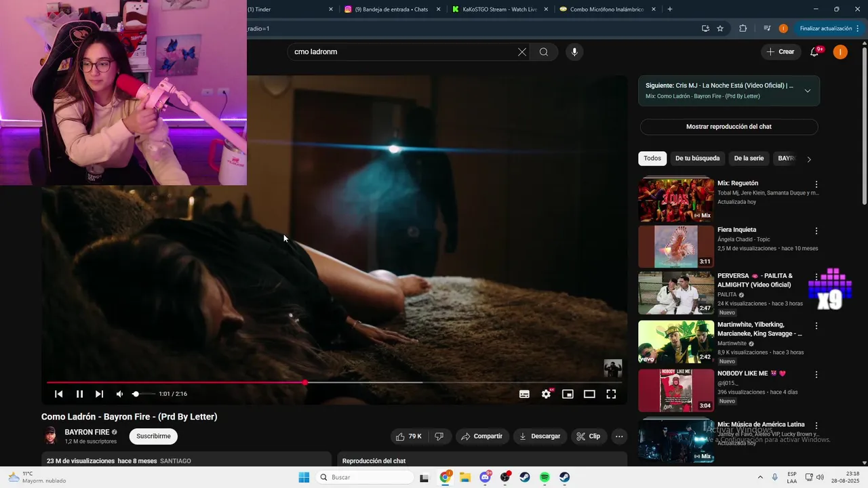Pause the video playback
The image size is (868, 488).
click(79, 394)
